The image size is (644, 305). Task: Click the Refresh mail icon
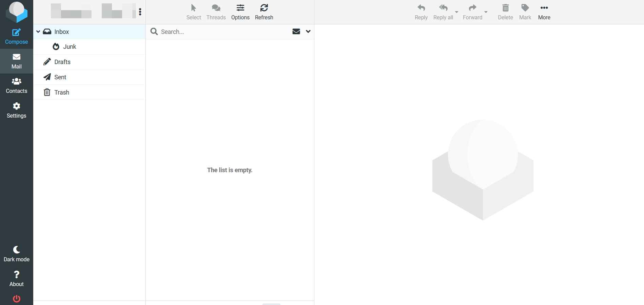pyautogui.click(x=264, y=12)
